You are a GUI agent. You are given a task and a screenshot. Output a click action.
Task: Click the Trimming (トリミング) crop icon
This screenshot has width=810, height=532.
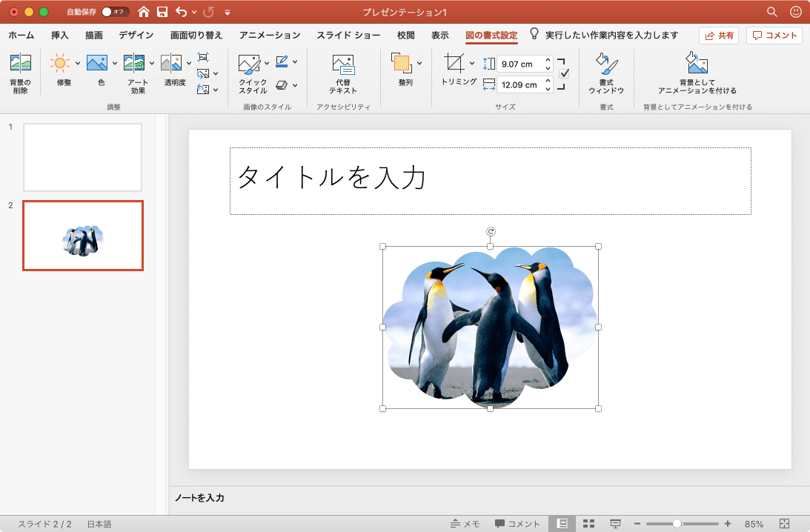pos(454,63)
